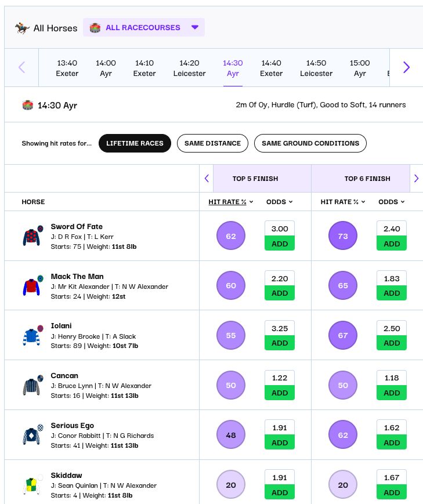Select Lifetime Races hit rate filter
The image size is (423, 504).
pyautogui.click(x=135, y=143)
